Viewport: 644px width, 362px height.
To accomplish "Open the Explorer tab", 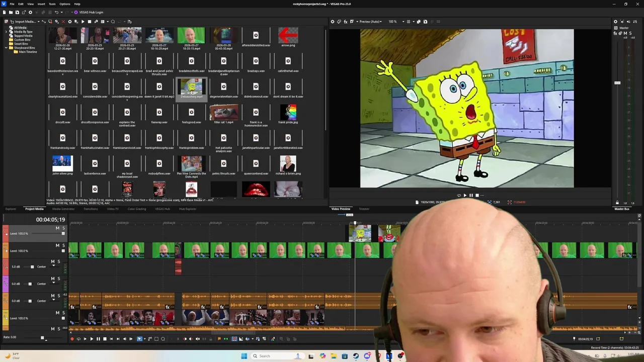I will [11, 209].
